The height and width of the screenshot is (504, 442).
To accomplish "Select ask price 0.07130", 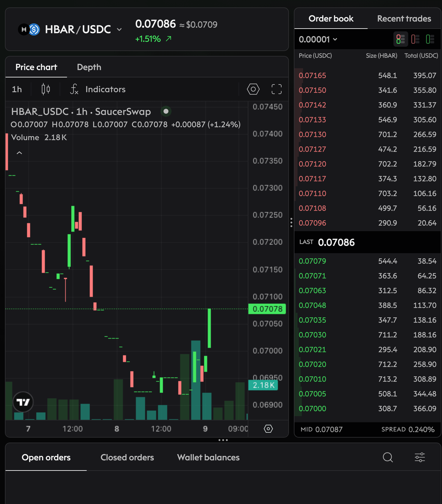I will click(x=312, y=135).
